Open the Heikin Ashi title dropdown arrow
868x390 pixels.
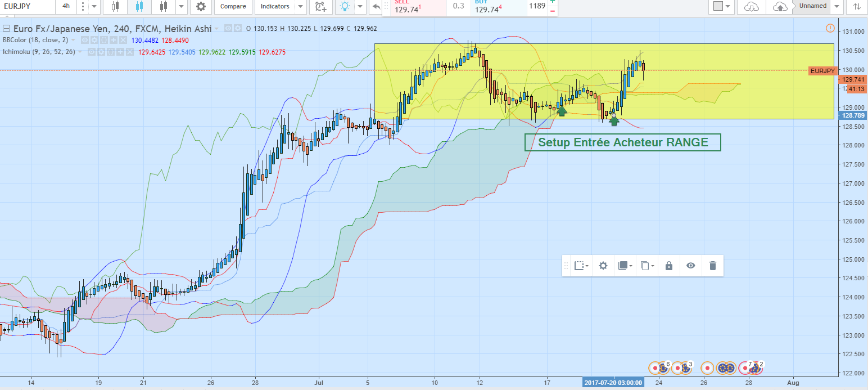[x=216, y=29]
